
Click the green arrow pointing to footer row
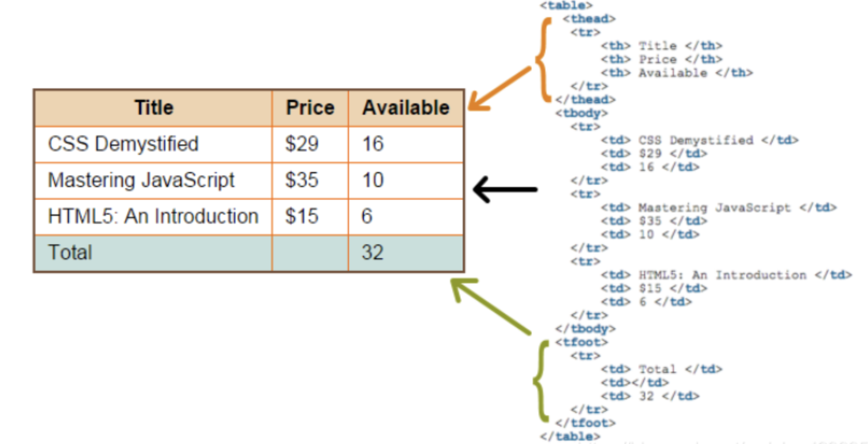[x=489, y=306]
